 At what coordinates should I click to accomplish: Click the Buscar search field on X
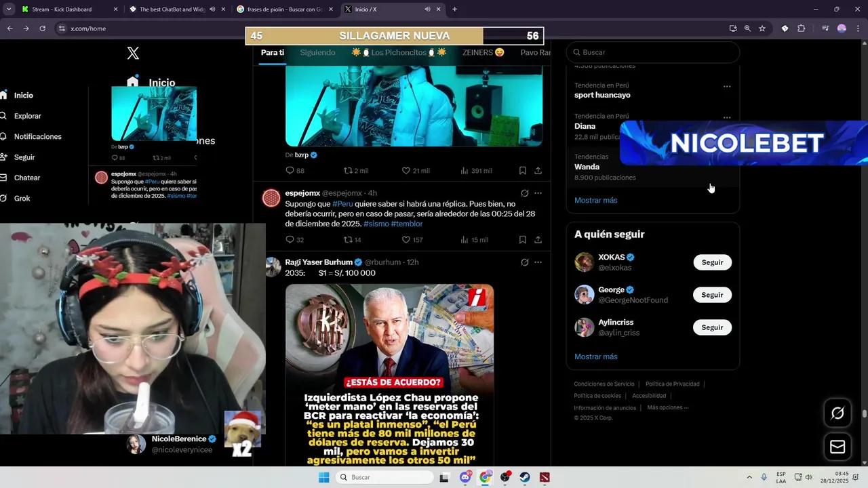652,52
